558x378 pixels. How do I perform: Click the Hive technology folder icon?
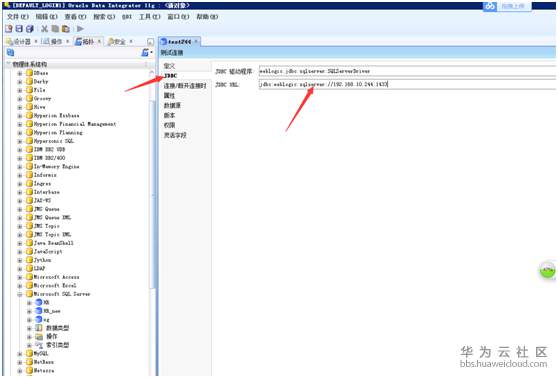coord(30,107)
